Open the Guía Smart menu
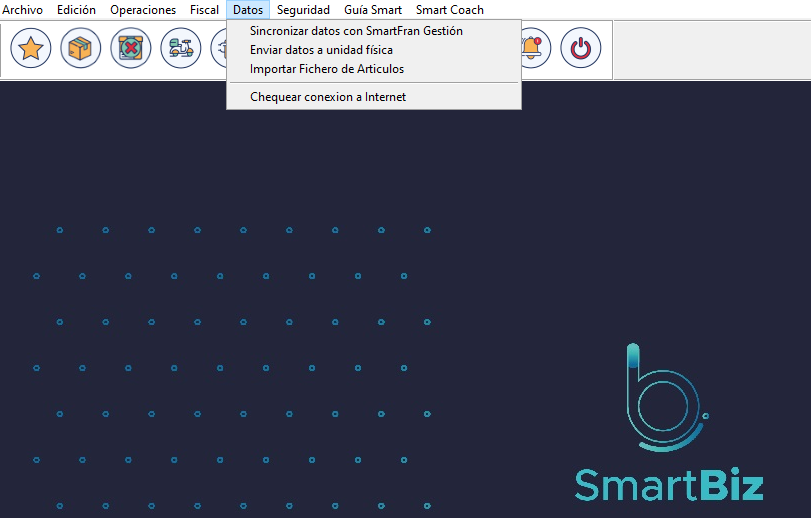 point(373,10)
